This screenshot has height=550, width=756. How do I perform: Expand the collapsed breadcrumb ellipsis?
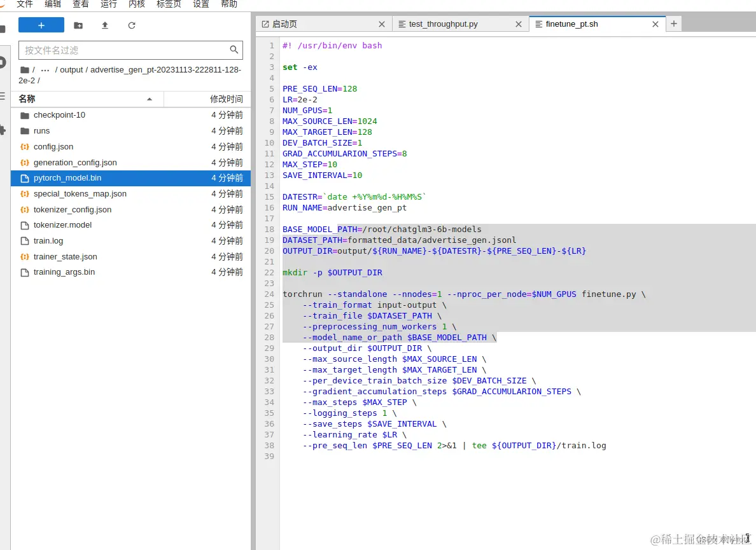[45, 70]
